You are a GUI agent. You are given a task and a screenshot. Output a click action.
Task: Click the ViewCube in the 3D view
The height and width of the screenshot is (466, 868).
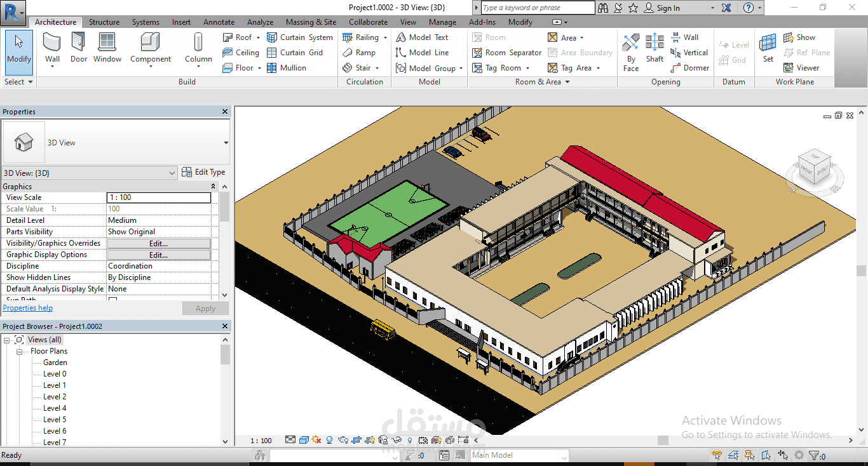click(x=815, y=166)
